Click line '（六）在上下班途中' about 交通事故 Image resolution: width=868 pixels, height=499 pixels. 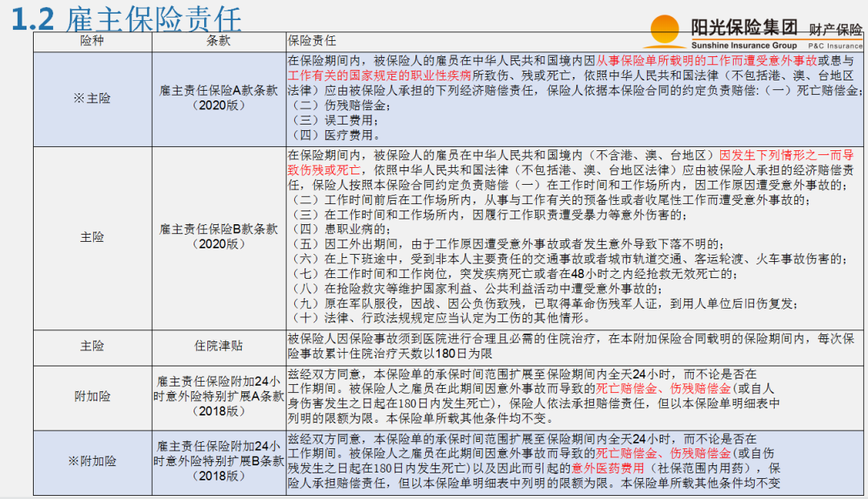coord(568,259)
